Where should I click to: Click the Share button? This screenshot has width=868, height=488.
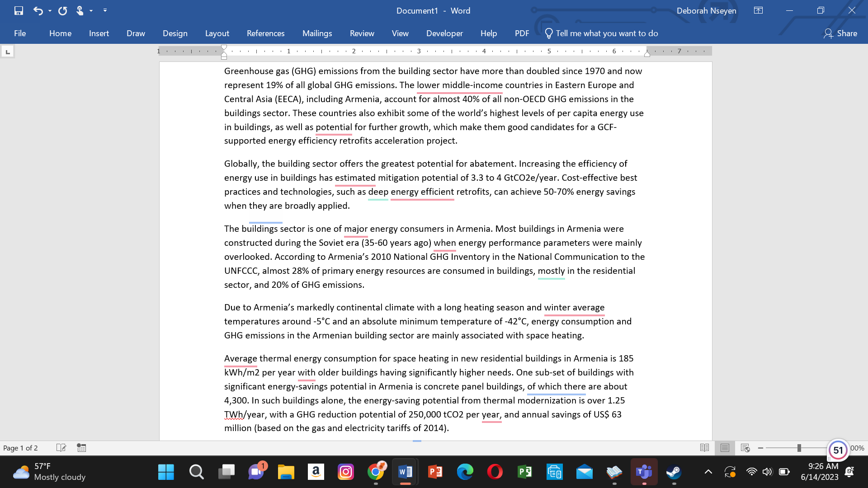[x=840, y=33]
